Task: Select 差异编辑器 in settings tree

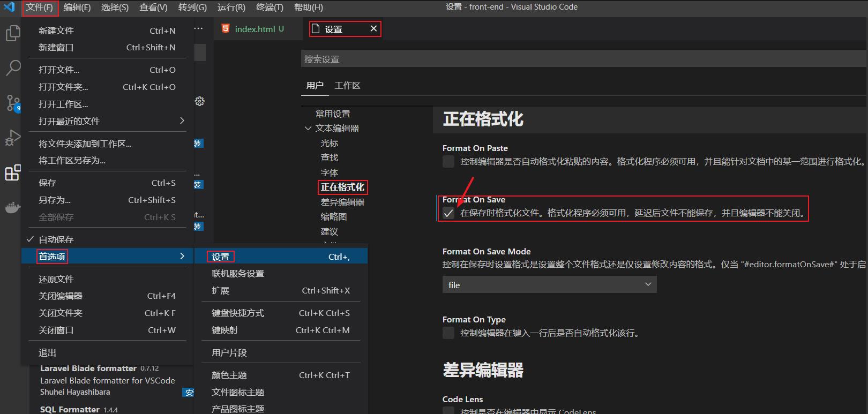Action: (x=342, y=202)
